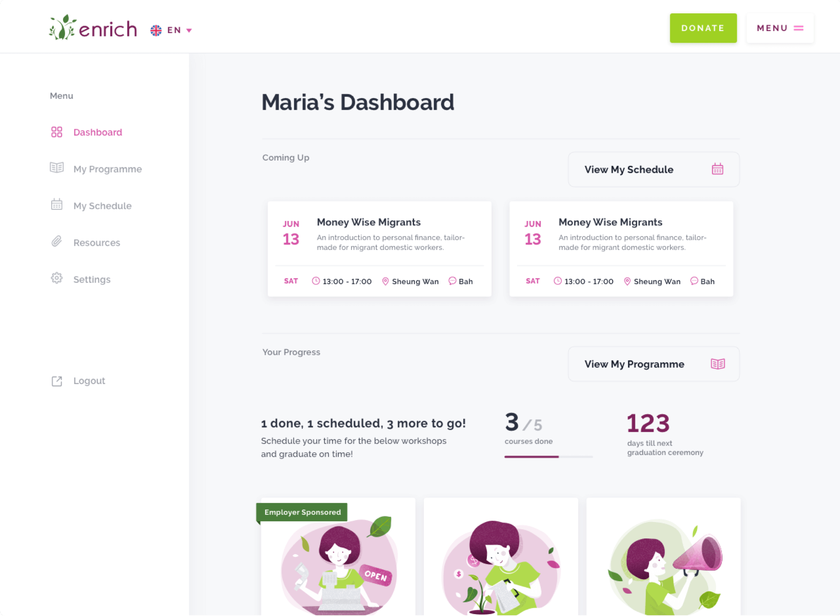Click the UK flag language icon
840x616 pixels.
[156, 30]
